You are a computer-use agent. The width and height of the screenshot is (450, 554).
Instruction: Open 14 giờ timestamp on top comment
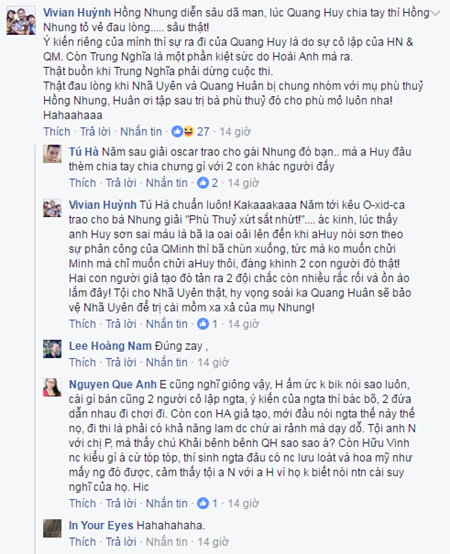pos(235,132)
